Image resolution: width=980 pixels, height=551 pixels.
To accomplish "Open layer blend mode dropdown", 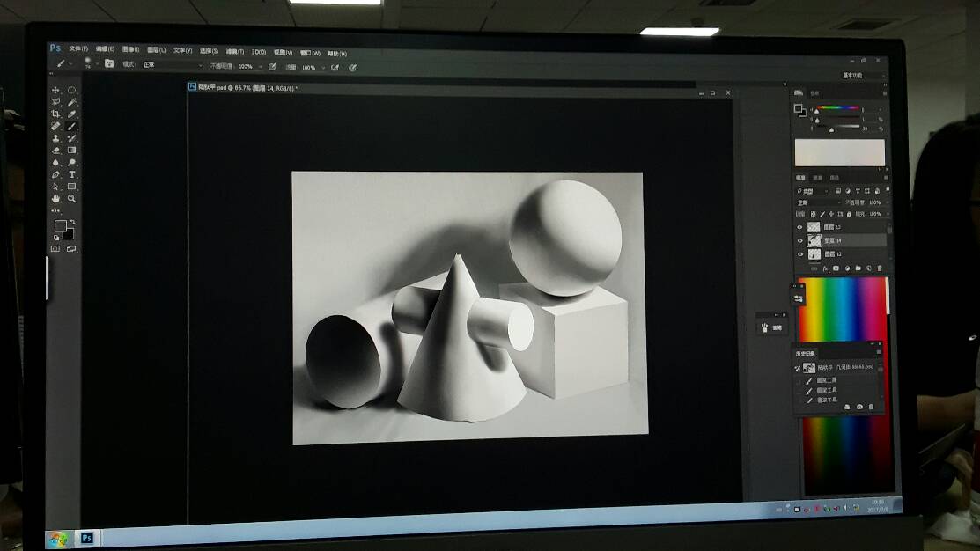I will (x=818, y=202).
